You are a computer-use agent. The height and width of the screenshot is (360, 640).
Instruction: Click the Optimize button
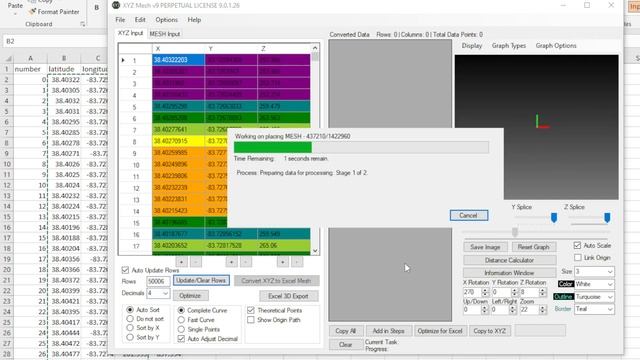point(190,296)
